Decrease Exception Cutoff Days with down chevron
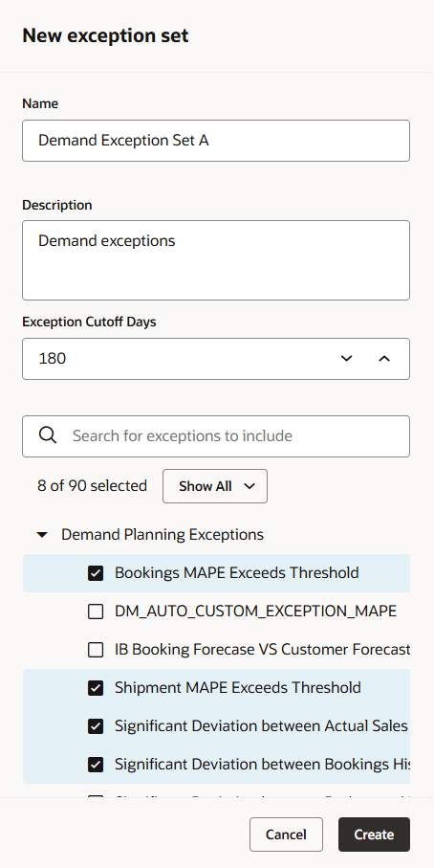434x868 pixels. tap(347, 359)
